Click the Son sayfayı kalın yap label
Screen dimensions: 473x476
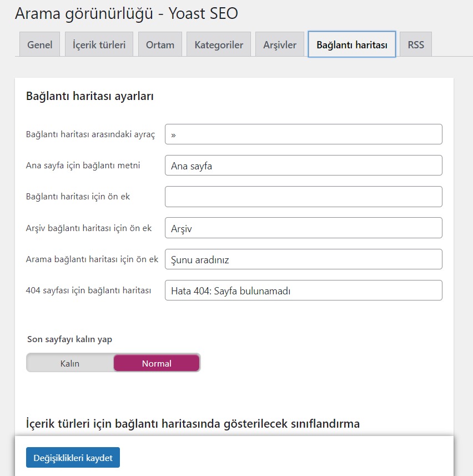[x=69, y=339]
